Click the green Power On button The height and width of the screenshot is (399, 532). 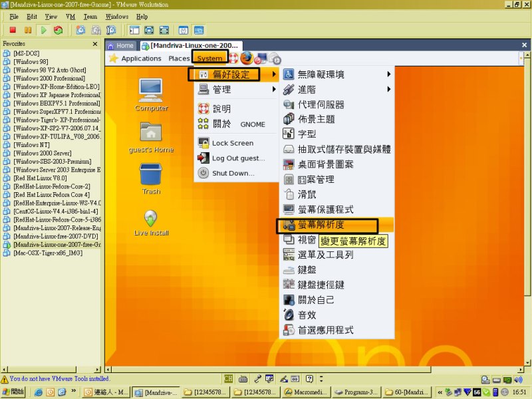pyautogui.click(x=43, y=30)
